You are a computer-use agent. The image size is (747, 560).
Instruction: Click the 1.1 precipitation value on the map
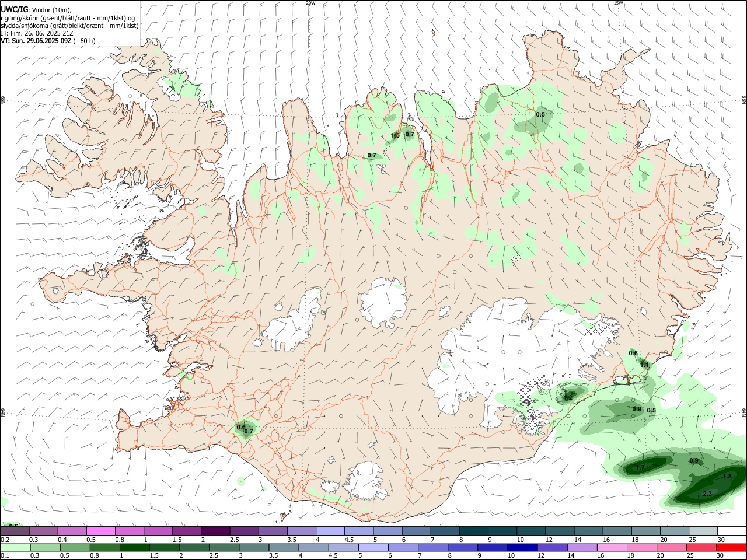(644, 365)
